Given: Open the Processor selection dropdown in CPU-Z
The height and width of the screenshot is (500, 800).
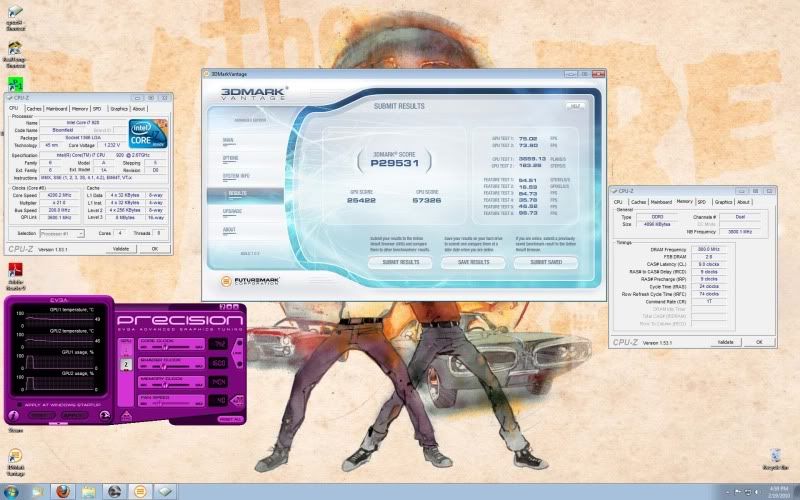Looking at the screenshot, I should pos(62,233).
